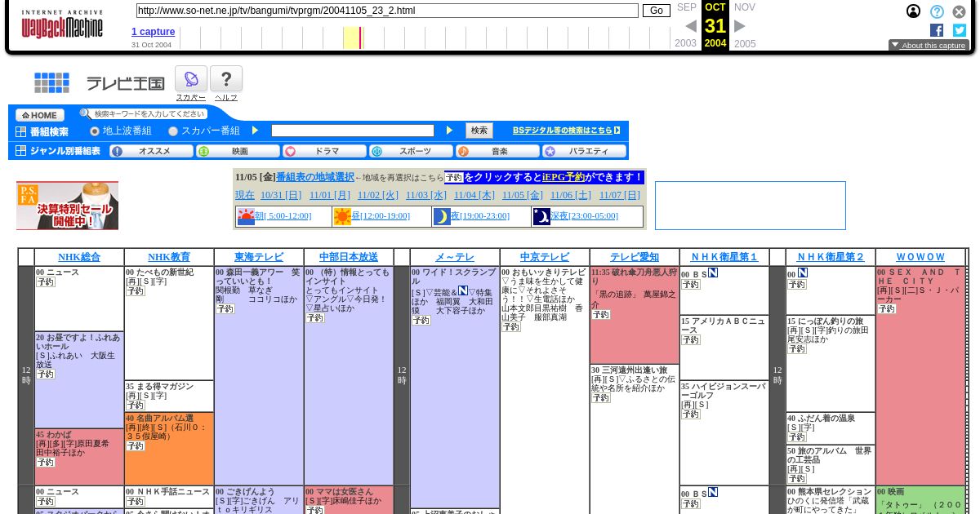Open the 決算特別セール ad banner
Screen dimensions: 980x514
tap(67, 206)
